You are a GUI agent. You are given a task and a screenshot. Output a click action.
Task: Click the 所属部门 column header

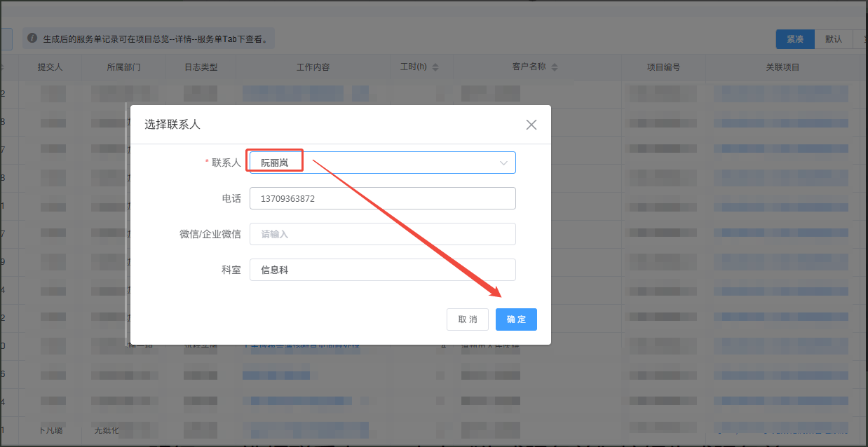[123, 67]
